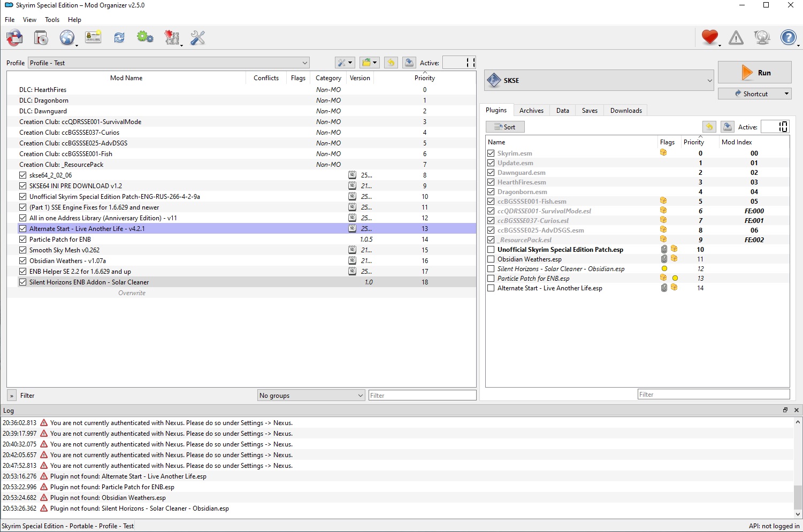
Task: Switch to the Downloads tab
Action: [626, 111]
